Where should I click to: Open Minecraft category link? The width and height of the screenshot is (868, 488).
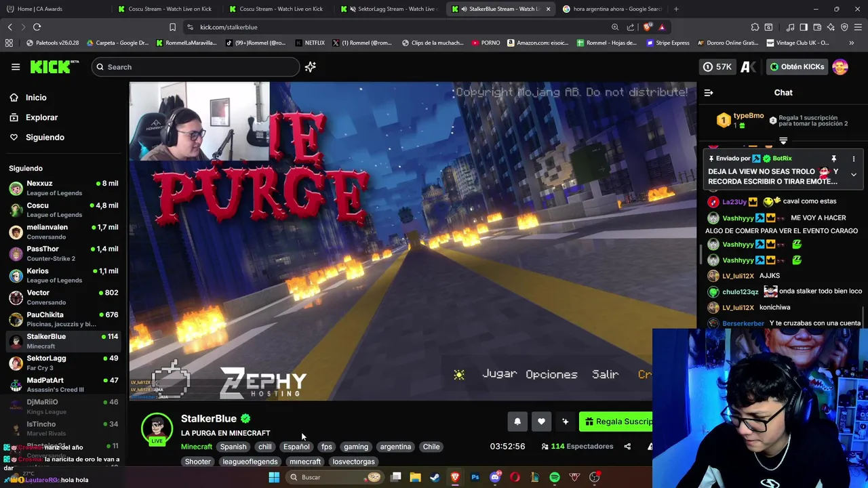[197, 447]
